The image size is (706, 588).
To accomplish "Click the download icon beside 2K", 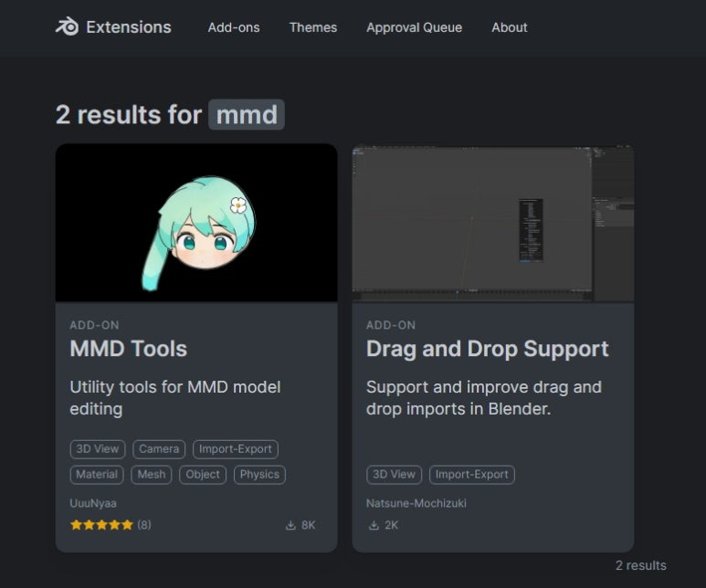I will click(374, 525).
